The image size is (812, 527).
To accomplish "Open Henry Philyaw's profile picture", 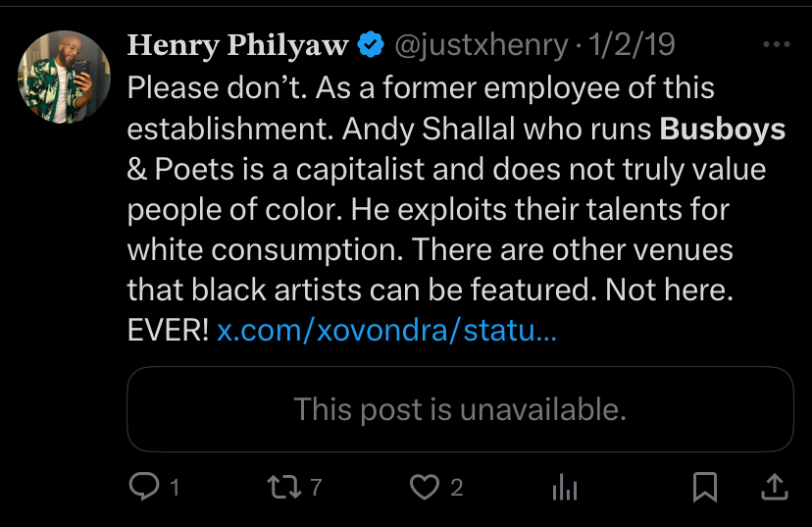I will pos(64,77).
